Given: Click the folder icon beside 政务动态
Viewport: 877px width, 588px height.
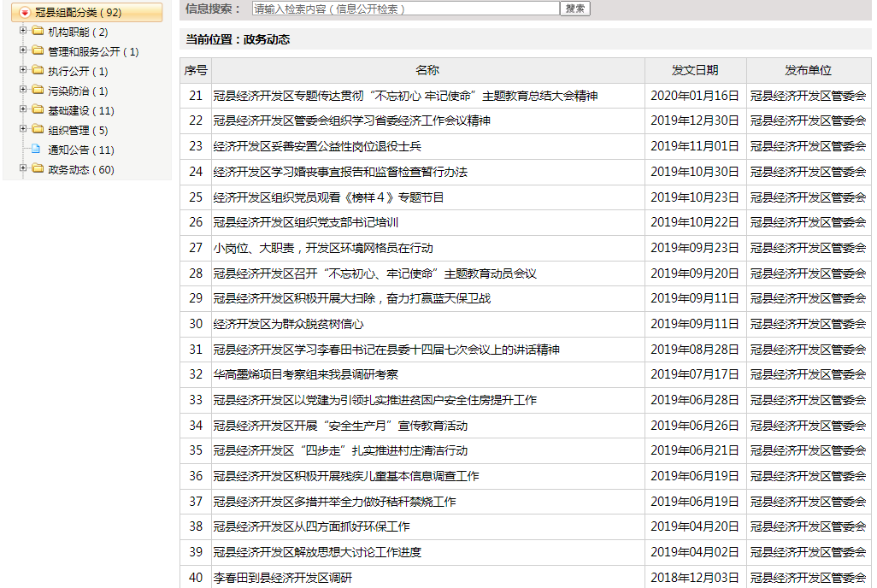Looking at the screenshot, I should [38, 168].
